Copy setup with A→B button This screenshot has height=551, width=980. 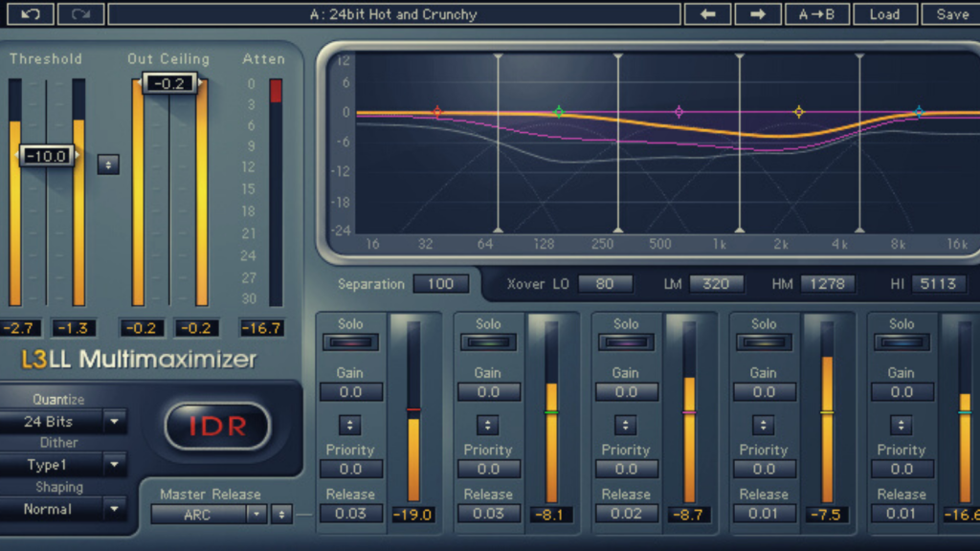pos(817,13)
